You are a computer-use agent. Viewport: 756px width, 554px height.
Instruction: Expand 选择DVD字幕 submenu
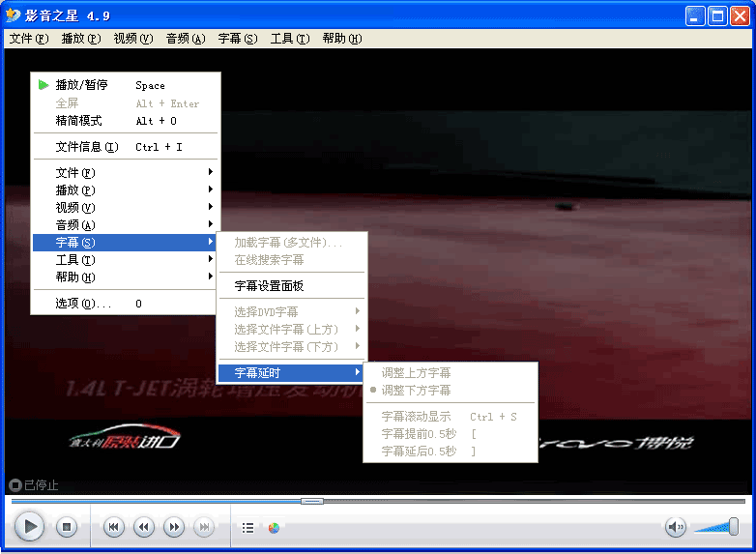pos(292,312)
